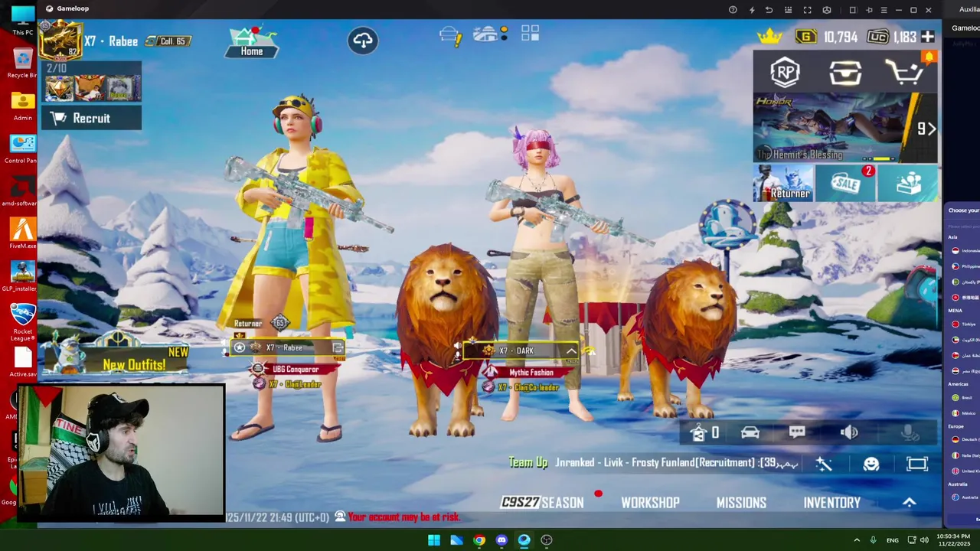Click the Recycle Bin desktop icon
Viewport: 980px width, 551px height.
coord(22,63)
